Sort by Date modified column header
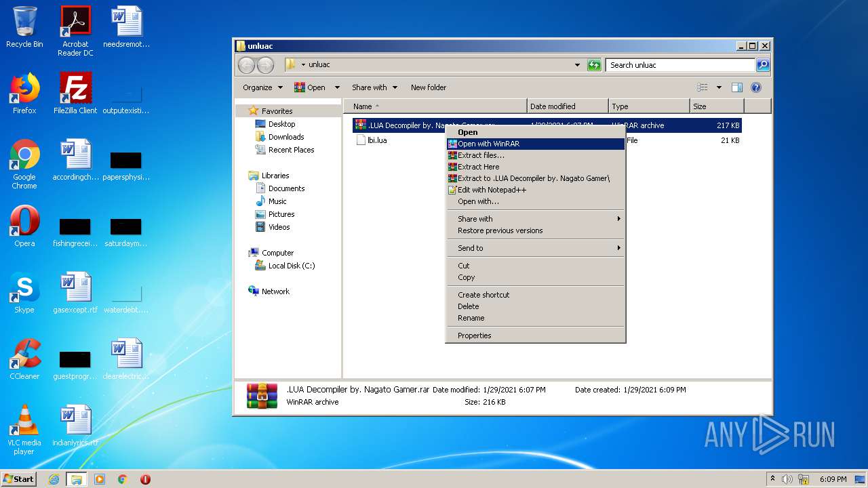Screen dimensions: 868x488 [568, 106]
